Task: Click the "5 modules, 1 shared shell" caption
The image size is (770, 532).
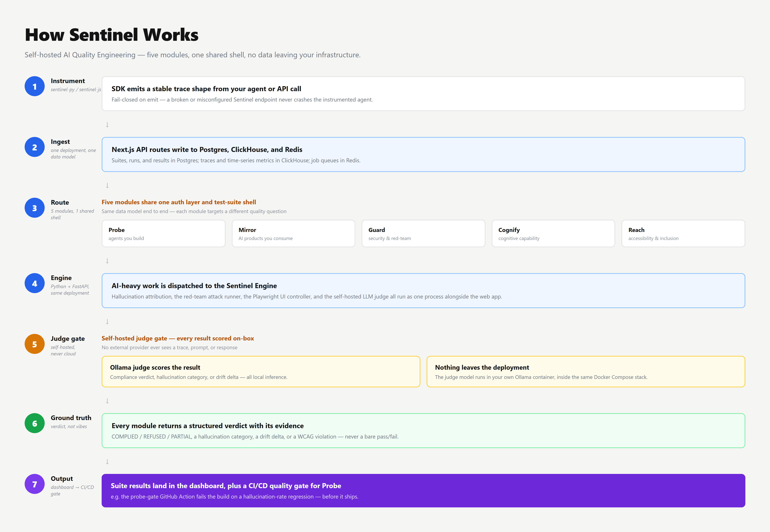Action: 72,214
